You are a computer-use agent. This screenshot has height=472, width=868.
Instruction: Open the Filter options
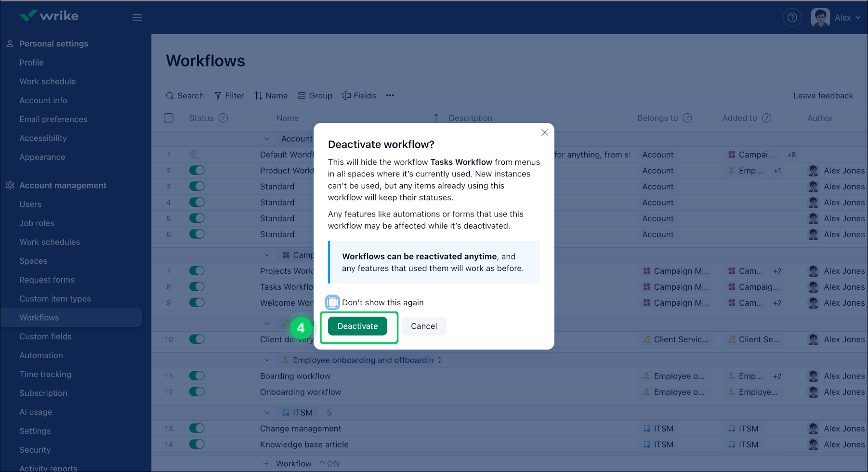click(229, 95)
